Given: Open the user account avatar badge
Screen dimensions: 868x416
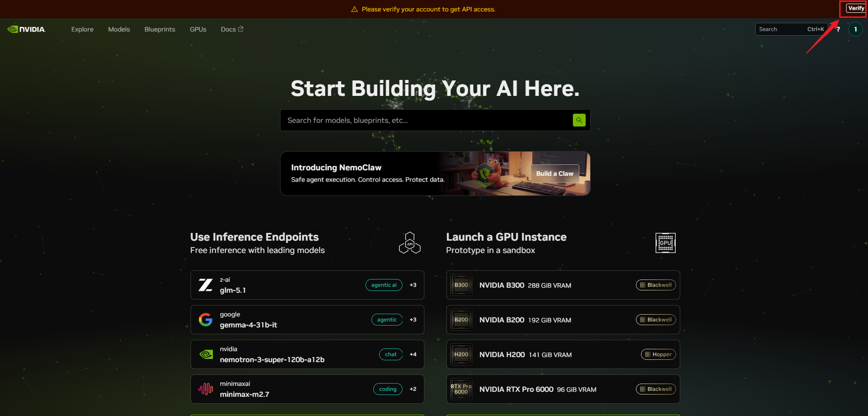Looking at the screenshot, I should click(x=855, y=29).
